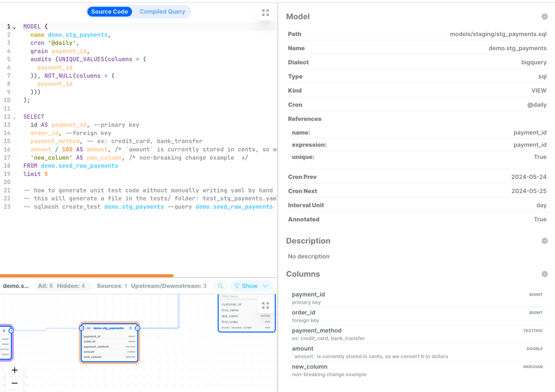Fold the SELECT block at line 12
This screenshot has width=555, height=392.
click(x=14, y=118)
